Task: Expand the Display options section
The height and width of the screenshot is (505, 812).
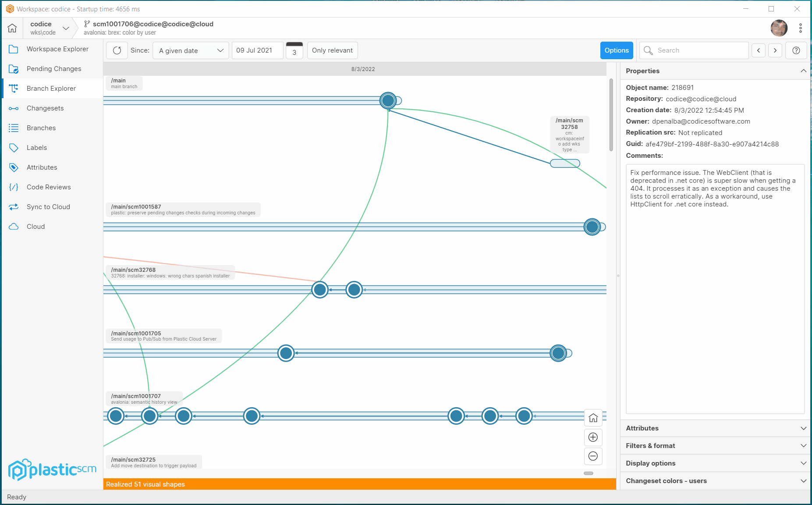Action: (x=715, y=463)
